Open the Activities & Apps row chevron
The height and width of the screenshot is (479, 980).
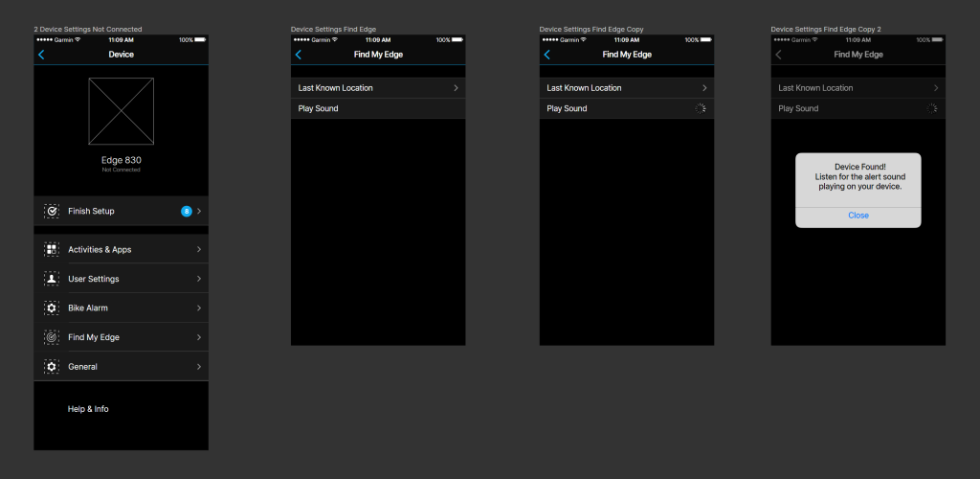point(199,249)
